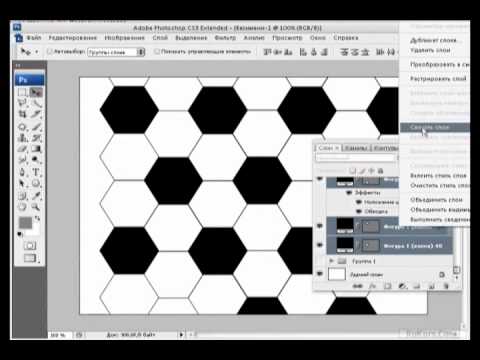
Task: Switch to the Контуры tab
Action: tap(385, 148)
